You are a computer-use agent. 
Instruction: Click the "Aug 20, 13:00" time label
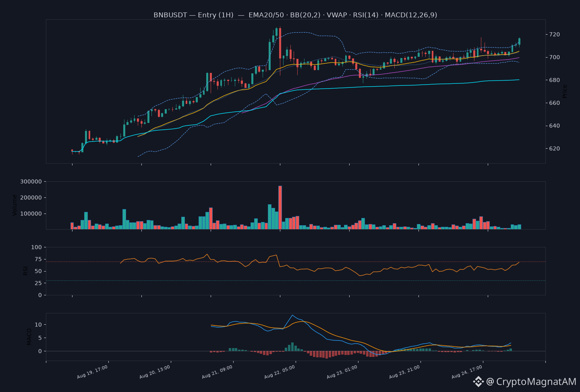(x=155, y=372)
